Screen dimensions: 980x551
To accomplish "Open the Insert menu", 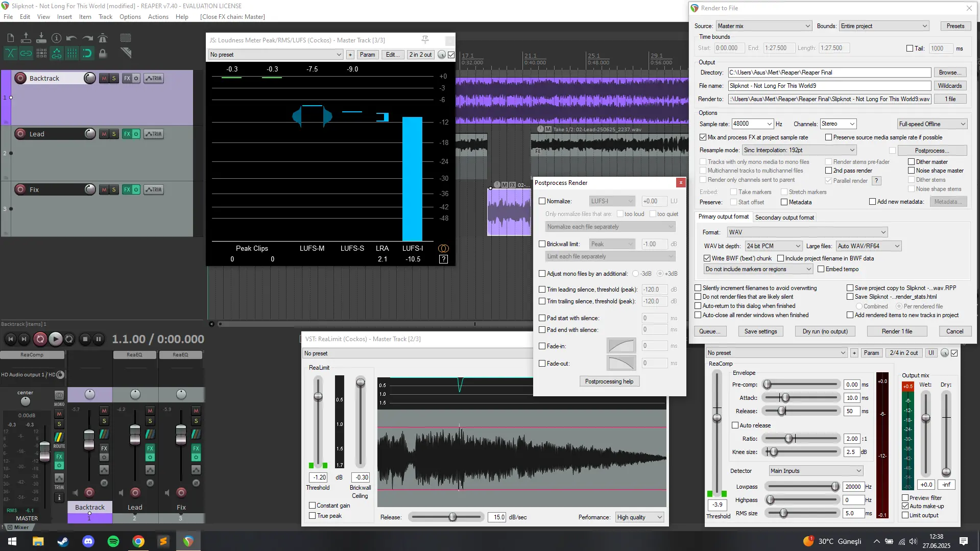I will (64, 17).
